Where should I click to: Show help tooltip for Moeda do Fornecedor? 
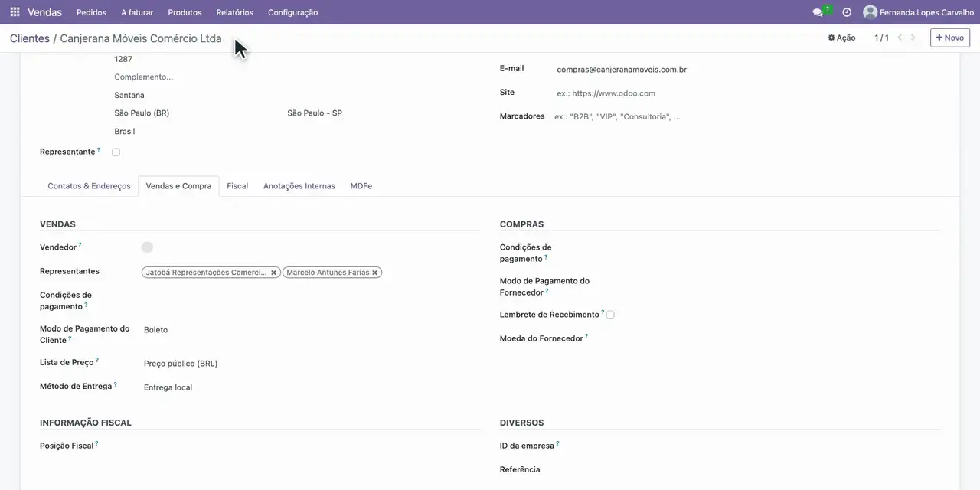[586, 335]
